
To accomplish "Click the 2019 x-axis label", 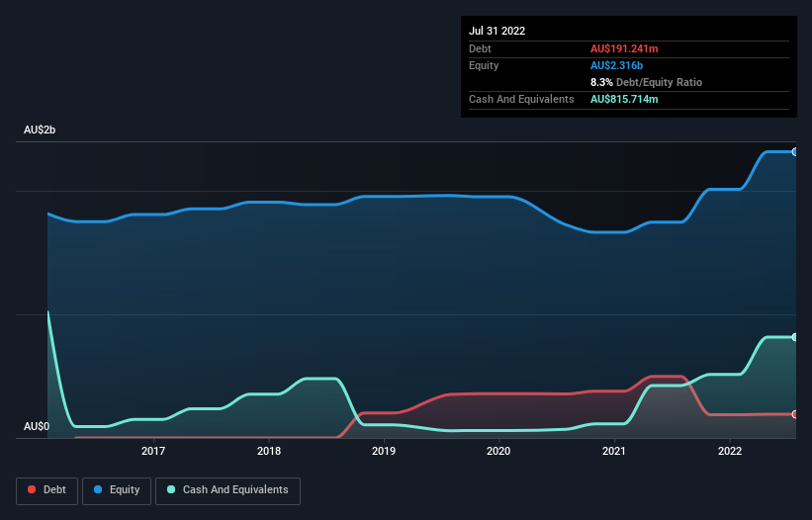I will coord(384,451).
